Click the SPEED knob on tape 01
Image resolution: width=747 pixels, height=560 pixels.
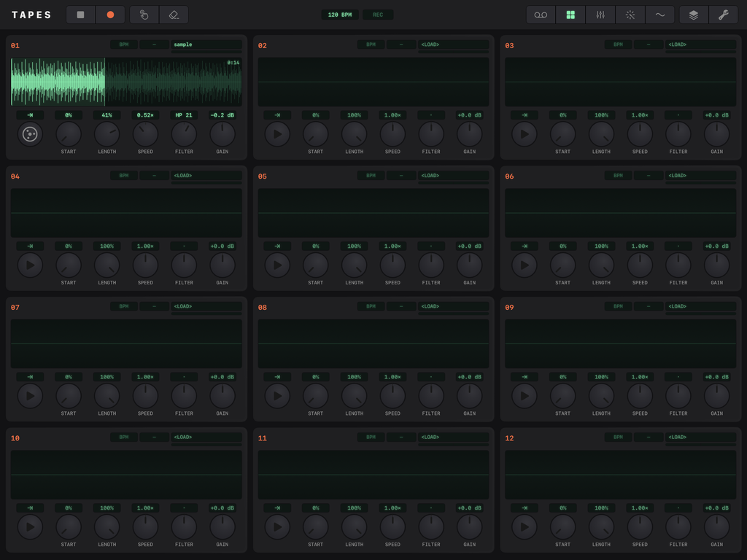[145, 134]
